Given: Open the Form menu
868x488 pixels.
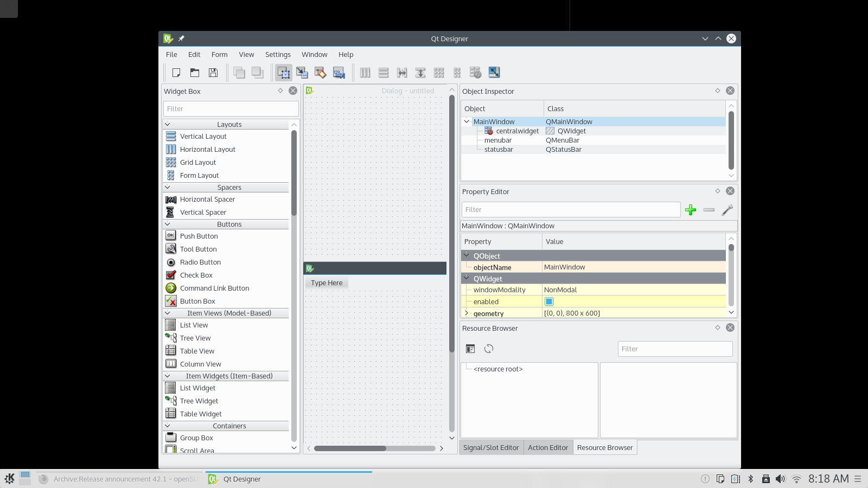Looking at the screenshot, I should pos(219,54).
